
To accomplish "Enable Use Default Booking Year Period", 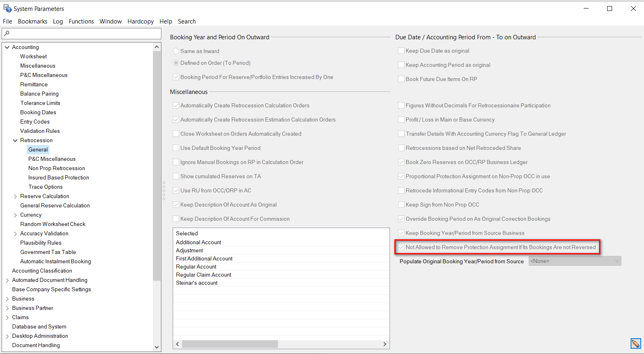I will coord(176,148).
